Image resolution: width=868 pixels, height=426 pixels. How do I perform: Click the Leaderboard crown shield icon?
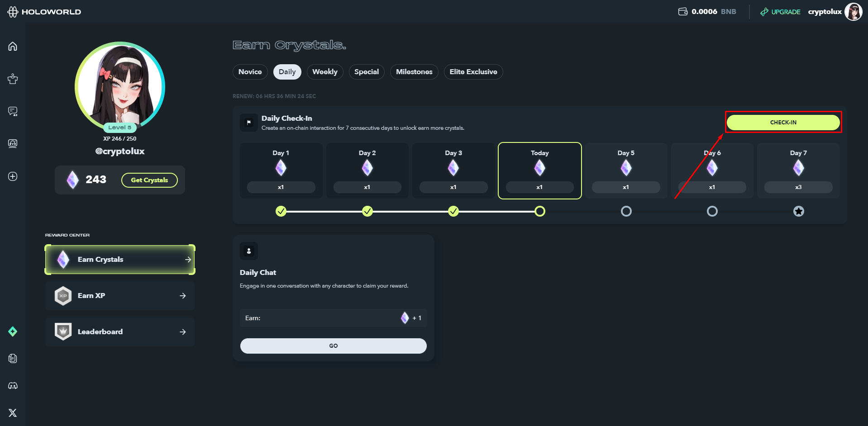click(x=63, y=331)
